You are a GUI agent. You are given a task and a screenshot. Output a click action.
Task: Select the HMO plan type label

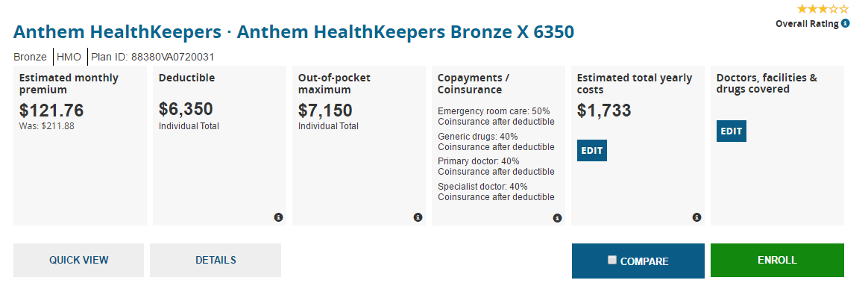(69, 57)
